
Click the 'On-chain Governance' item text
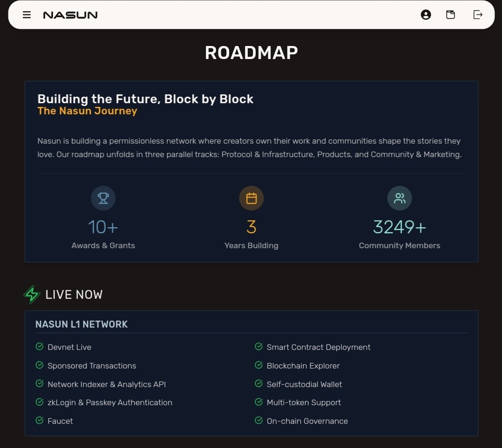tap(307, 421)
